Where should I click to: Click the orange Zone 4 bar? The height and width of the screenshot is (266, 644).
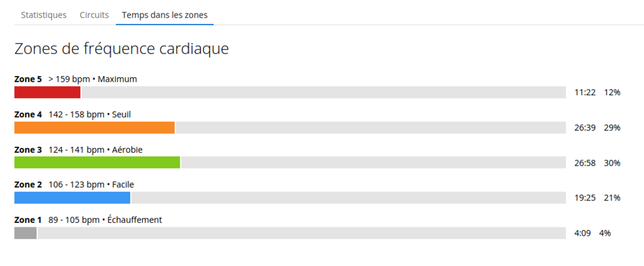coord(95,128)
